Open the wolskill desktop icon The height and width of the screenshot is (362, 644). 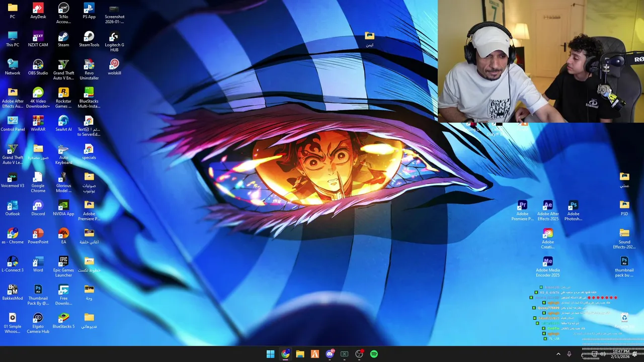pyautogui.click(x=114, y=67)
